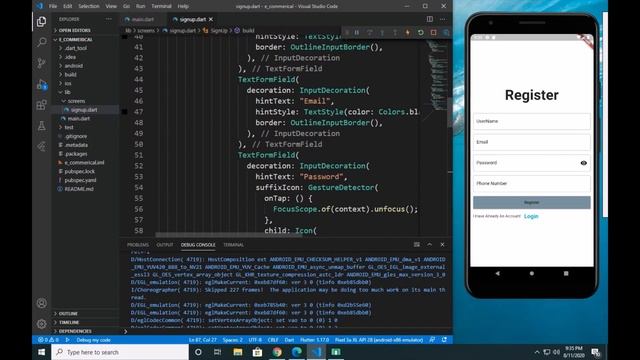
Task: Tap the Login link in emulator
Action: [x=531, y=216]
